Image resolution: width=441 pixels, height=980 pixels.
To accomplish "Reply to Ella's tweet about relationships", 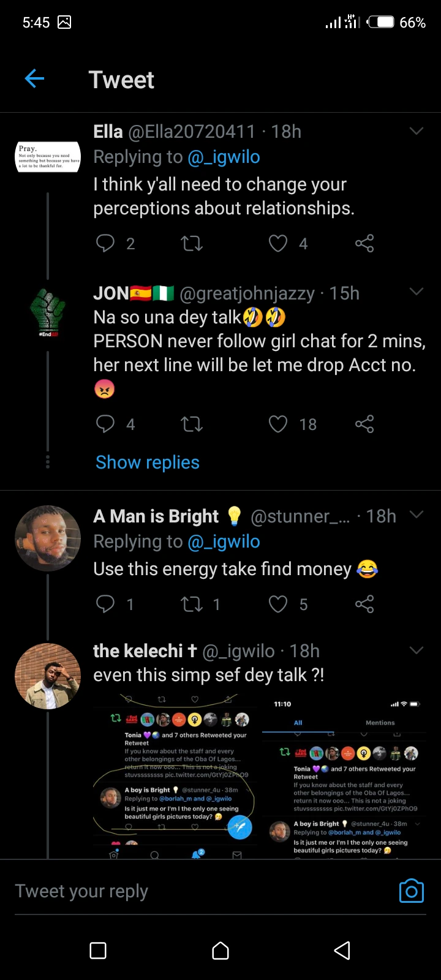I will (x=105, y=244).
